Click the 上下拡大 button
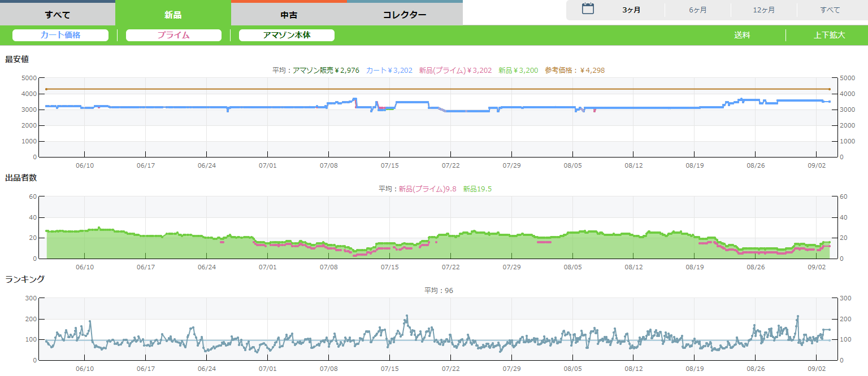Image resolution: width=868 pixels, height=376 pixels. 829,35
